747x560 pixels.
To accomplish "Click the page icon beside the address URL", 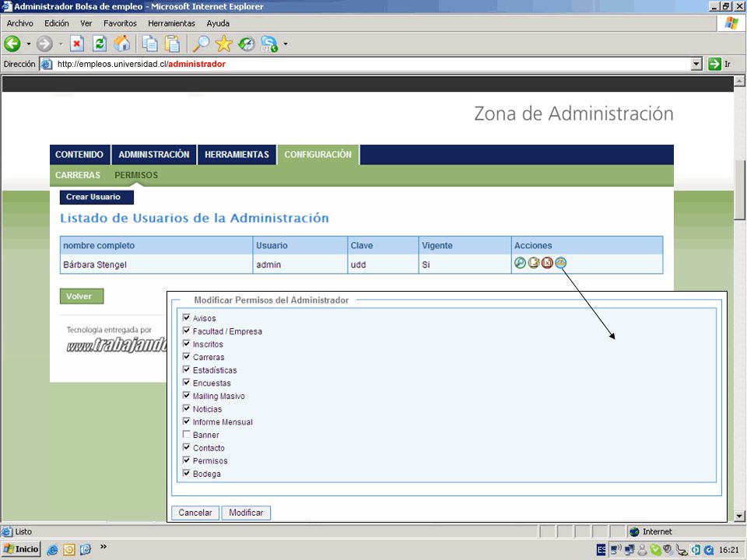I will pos(46,64).
